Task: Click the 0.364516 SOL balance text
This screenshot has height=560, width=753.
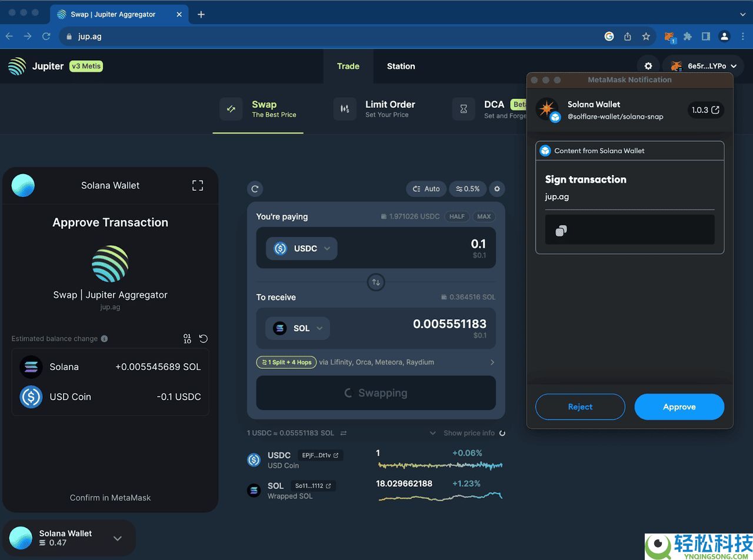Action: (472, 297)
